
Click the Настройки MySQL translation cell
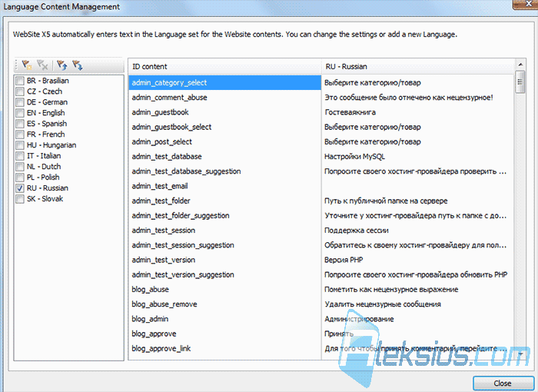point(418,157)
